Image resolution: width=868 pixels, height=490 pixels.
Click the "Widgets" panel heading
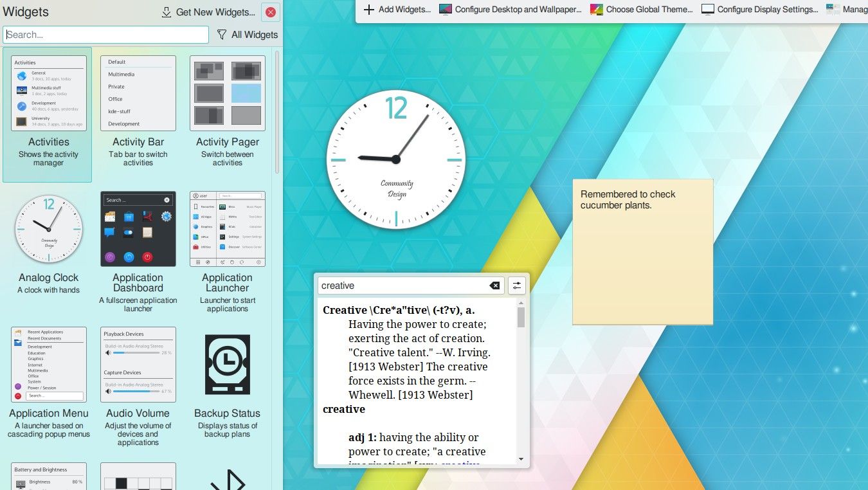[x=26, y=12]
